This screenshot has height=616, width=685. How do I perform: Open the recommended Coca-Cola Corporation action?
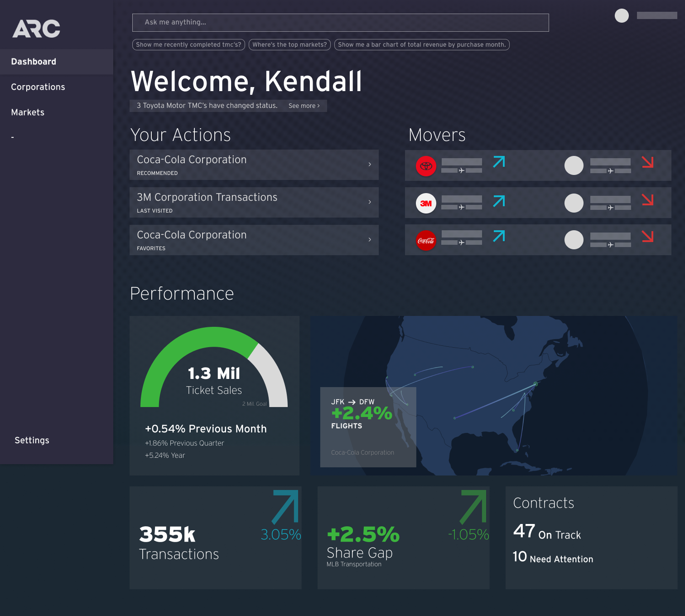click(x=254, y=165)
